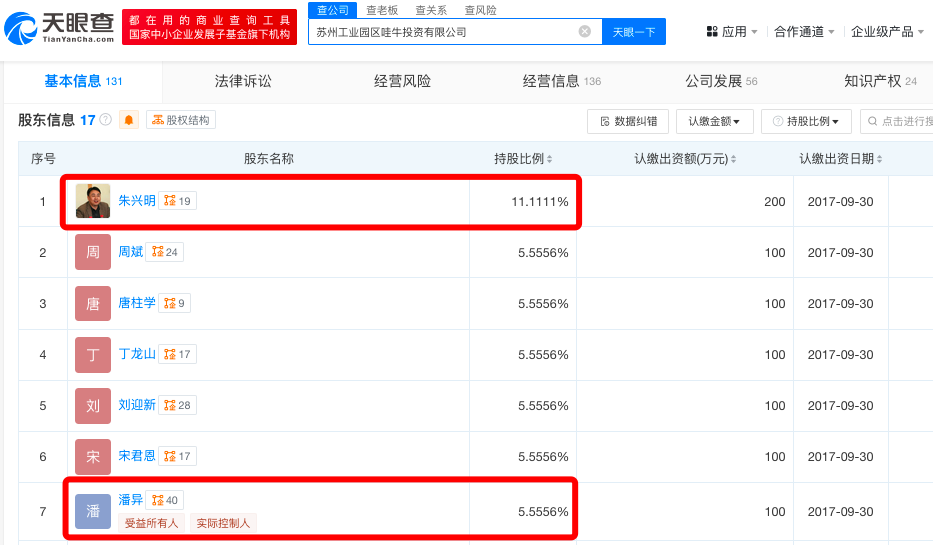Viewport: 933px width, 545px height.
Task: Open the 股权结构 equity structure chart
Action: [181, 120]
